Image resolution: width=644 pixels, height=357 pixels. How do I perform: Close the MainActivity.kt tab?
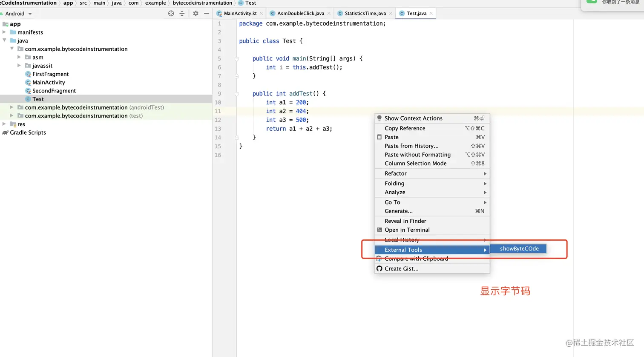click(x=262, y=14)
